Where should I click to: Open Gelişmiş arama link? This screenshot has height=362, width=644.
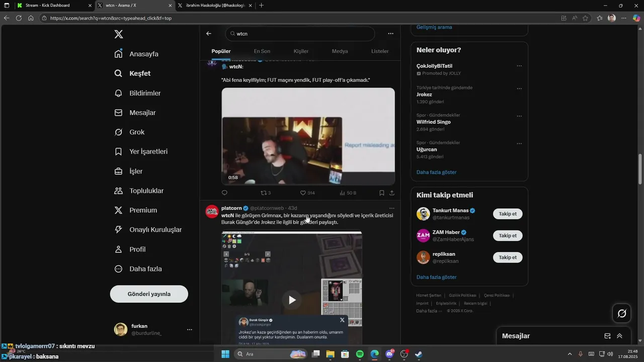click(x=434, y=27)
